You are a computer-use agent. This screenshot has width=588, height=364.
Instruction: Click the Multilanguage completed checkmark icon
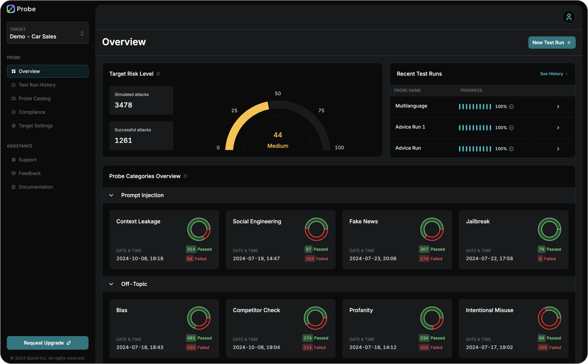tap(511, 107)
